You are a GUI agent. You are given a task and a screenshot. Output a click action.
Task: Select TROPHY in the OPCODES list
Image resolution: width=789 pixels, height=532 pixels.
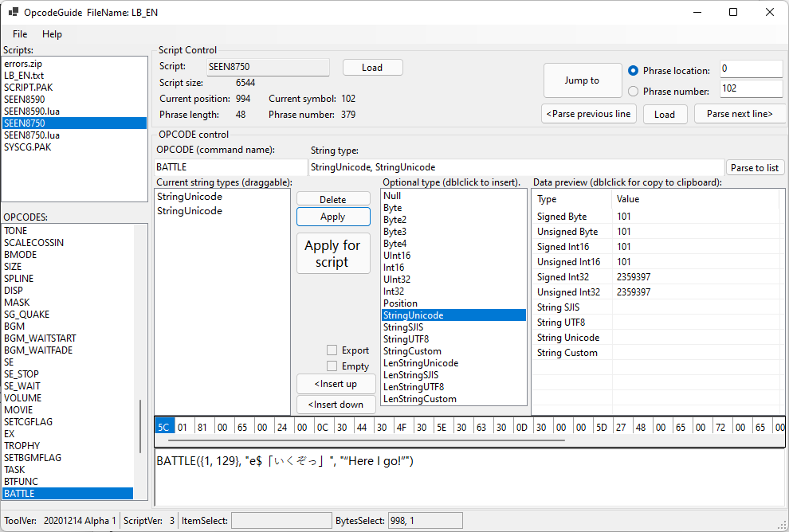click(x=68, y=445)
